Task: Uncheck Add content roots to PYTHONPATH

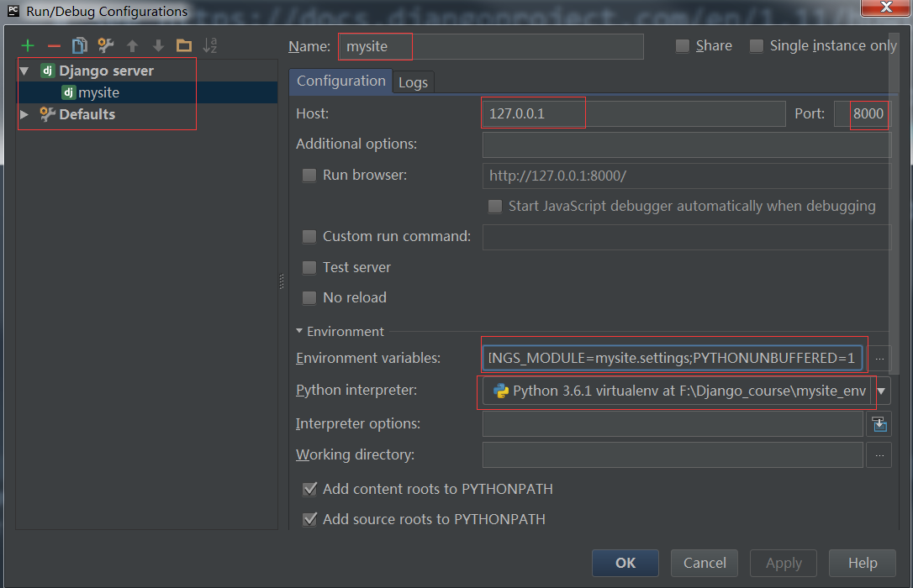Action: click(309, 489)
